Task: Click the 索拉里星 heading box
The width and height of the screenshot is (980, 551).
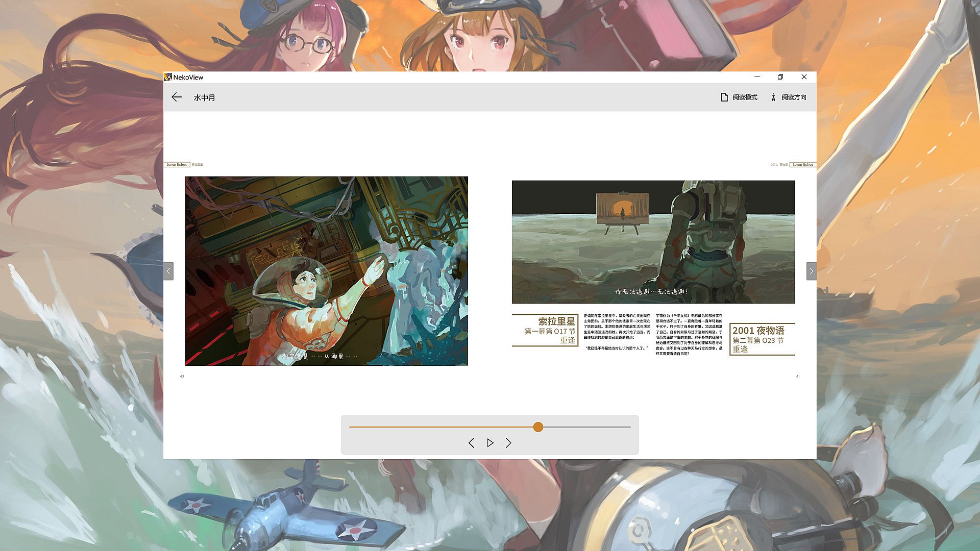Action: point(545,330)
